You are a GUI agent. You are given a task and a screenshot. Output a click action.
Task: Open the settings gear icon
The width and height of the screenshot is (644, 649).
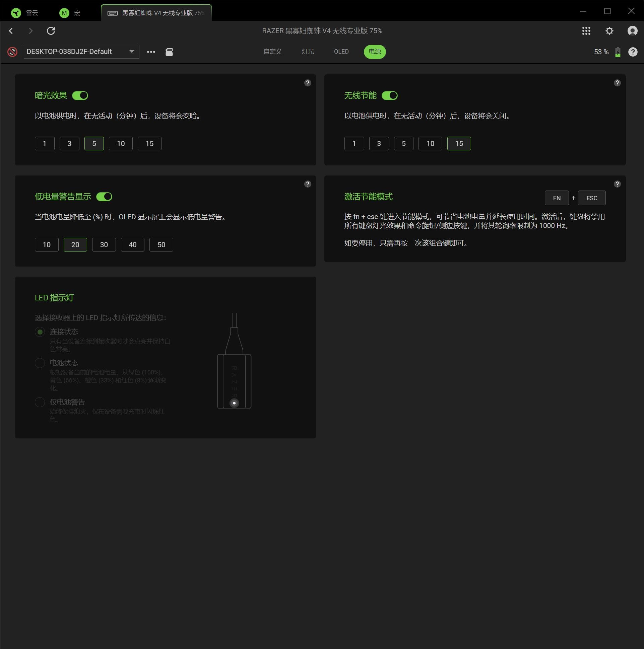tap(609, 31)
